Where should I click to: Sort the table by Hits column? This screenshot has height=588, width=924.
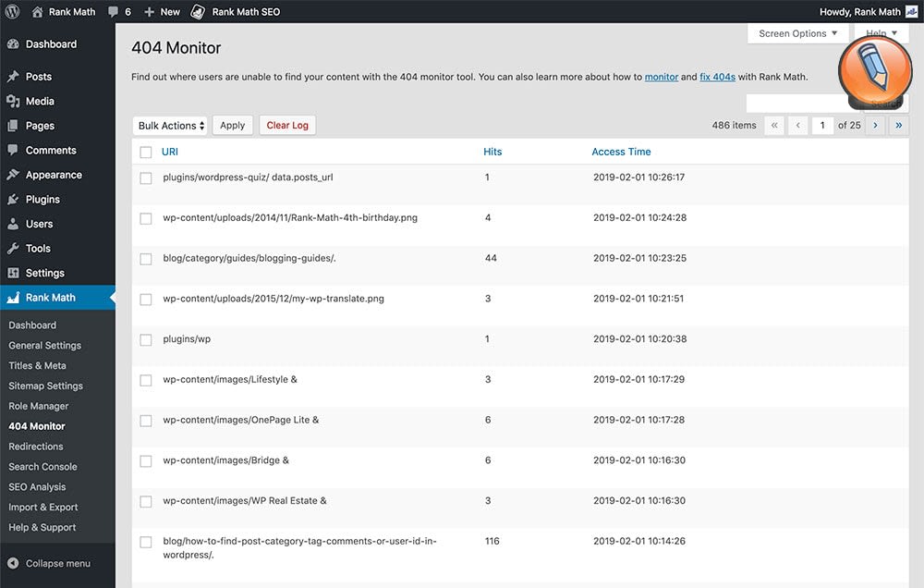492,152
